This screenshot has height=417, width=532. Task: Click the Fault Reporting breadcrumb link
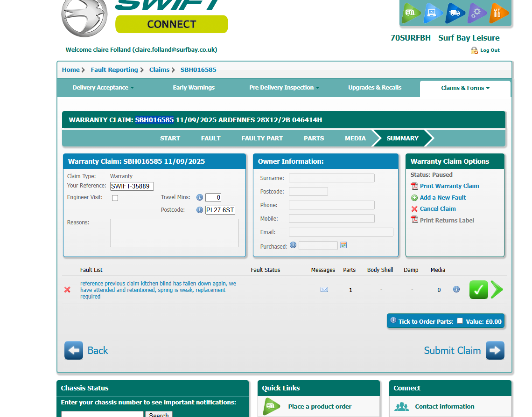(114, 70)
